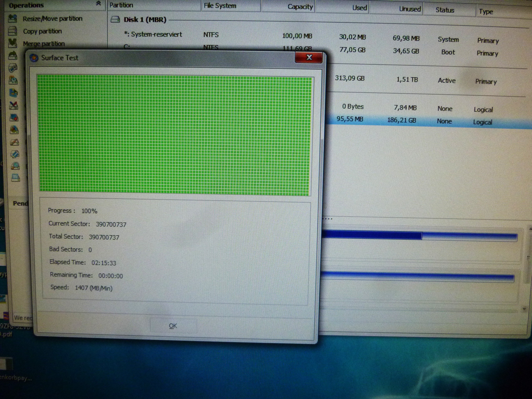Click the green sector grid in Surface Test
This screenshot has width=532, height=399.
coord(175,135)
